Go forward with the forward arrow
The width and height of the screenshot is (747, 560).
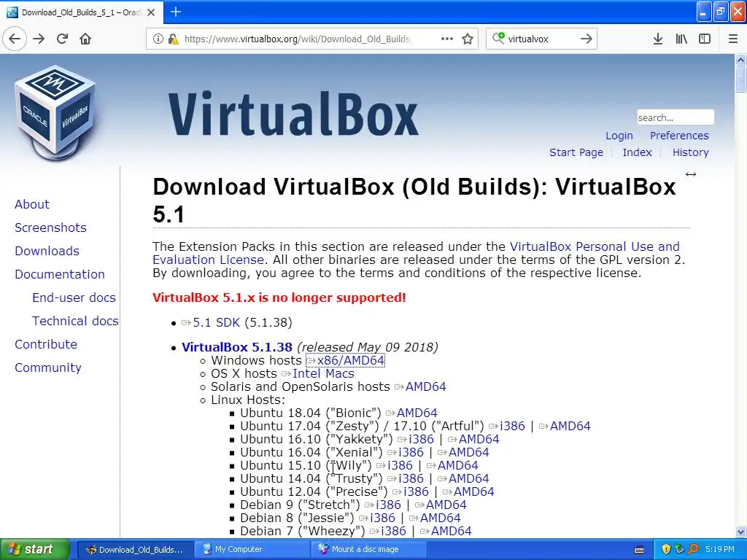pyautogui.click(x=39, y=39)
